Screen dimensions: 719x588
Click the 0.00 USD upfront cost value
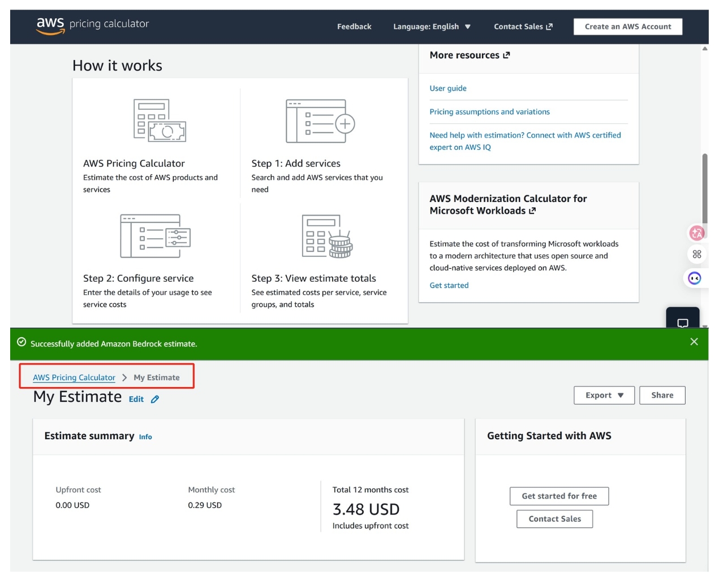tap(72, 505)
